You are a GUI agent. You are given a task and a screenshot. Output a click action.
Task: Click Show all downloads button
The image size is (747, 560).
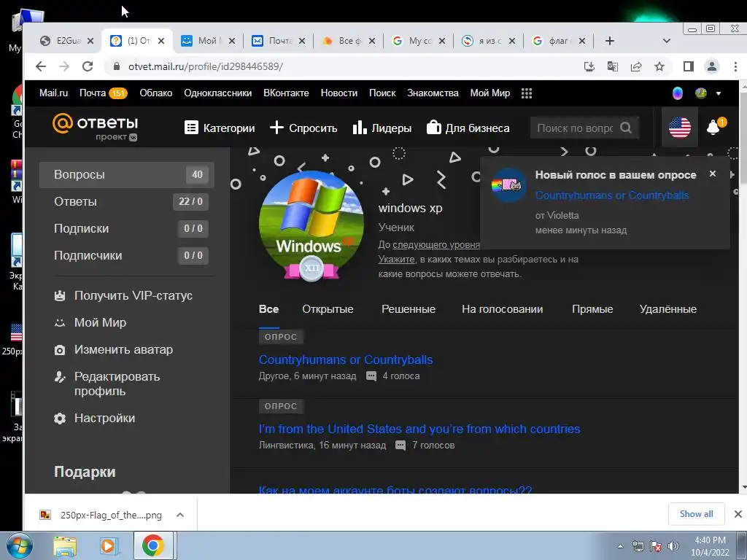[x=697, y=514]
